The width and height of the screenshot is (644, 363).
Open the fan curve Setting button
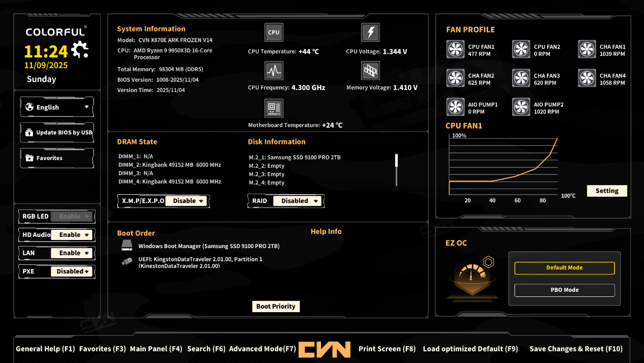pos(607,191)
